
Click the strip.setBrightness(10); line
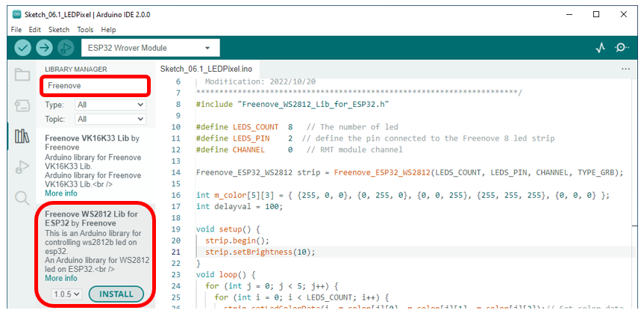[260, 252]
